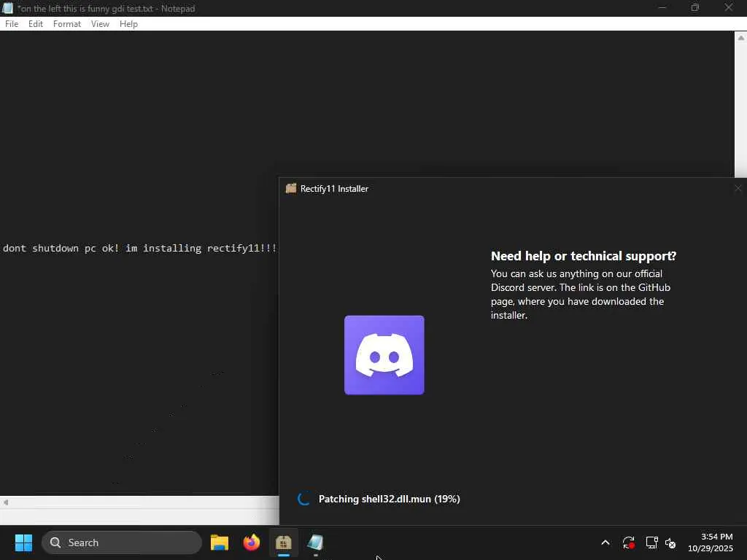
Task: Open the Format menu in Notepad
Action: click(66, 24)
